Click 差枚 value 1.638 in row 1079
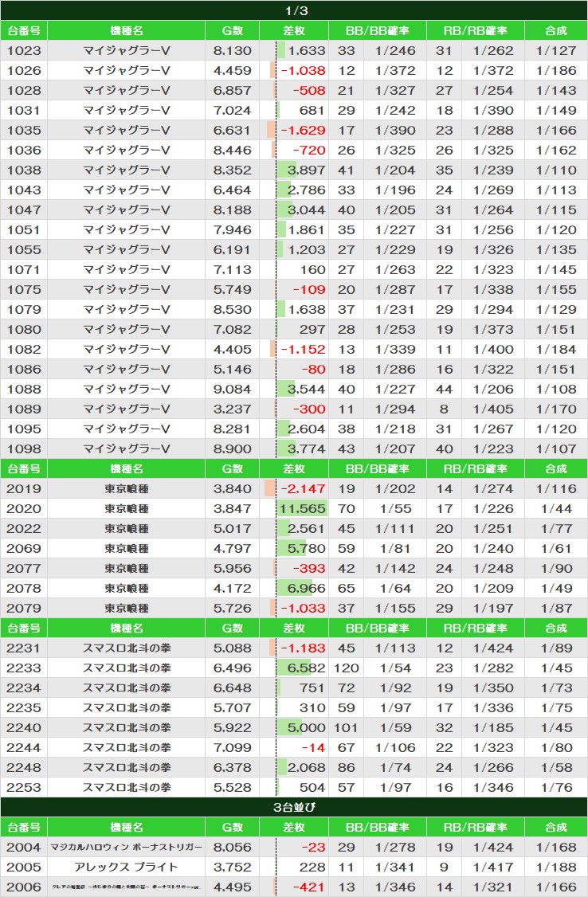The width and height of the screenshot is (588, 897). click(x=307, y=309)
